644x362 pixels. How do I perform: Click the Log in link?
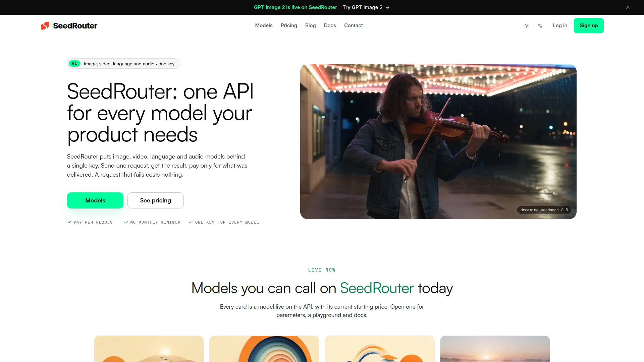[x=560, y=25]
